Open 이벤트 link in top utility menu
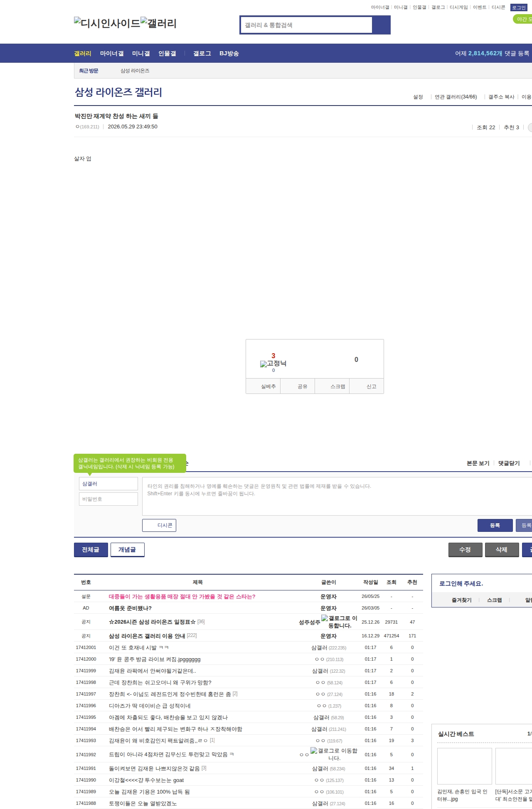The width and height of the screenshot is (532, 809). (x=480, y=7)
